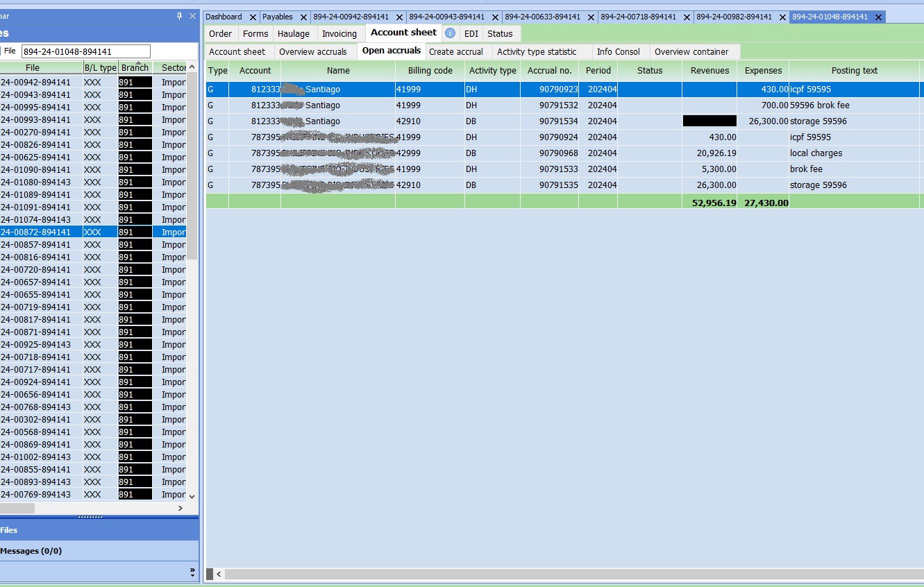Switch to the Payables tab

pos(278,17)
